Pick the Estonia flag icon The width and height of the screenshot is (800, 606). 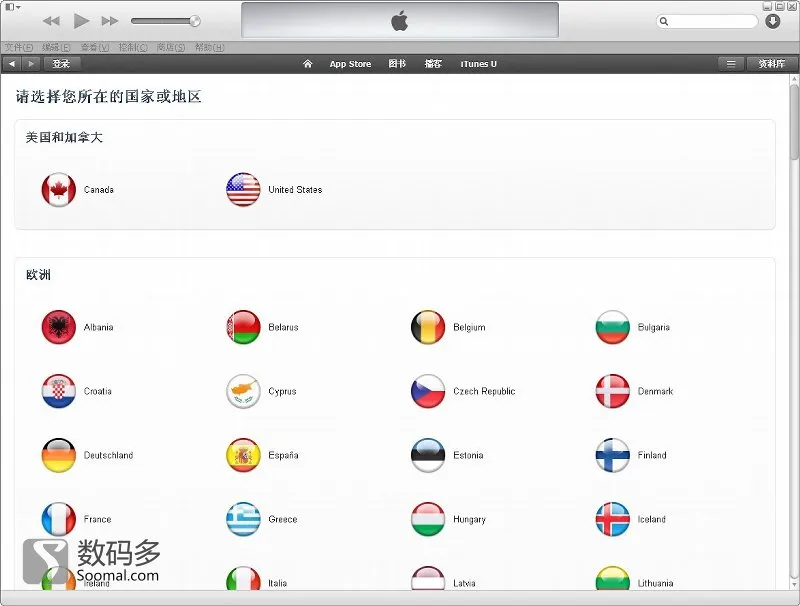[x=428, y=455]
